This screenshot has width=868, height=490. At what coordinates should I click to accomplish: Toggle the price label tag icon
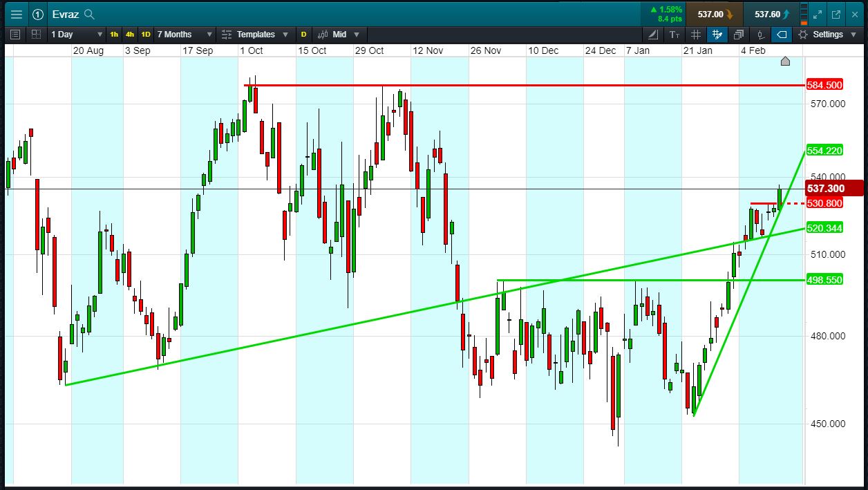coord(782,34)
